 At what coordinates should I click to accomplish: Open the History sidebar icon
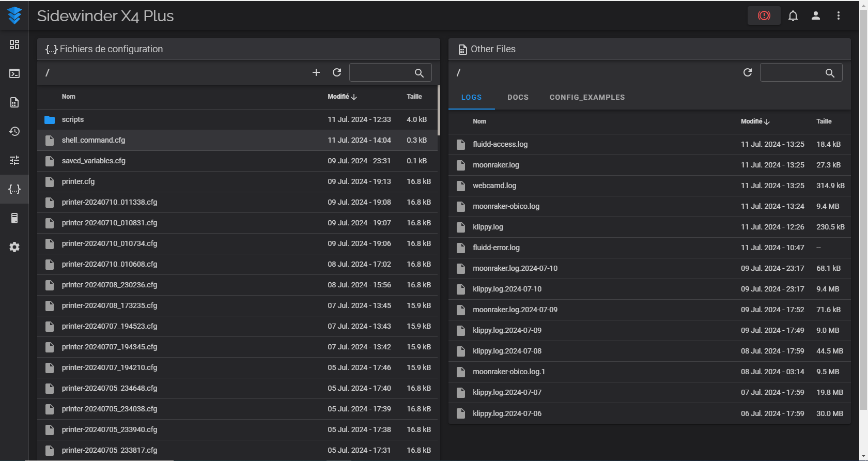click(14, 131)
